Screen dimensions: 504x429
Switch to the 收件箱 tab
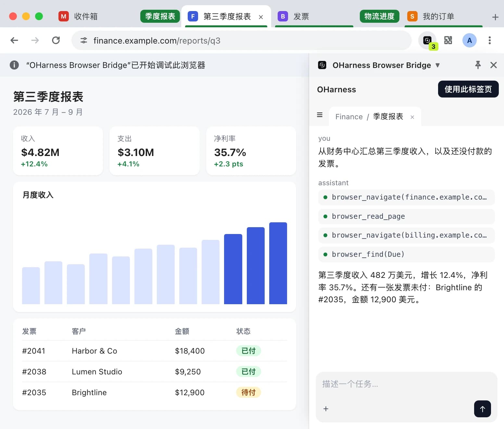[x=86, y=16]
